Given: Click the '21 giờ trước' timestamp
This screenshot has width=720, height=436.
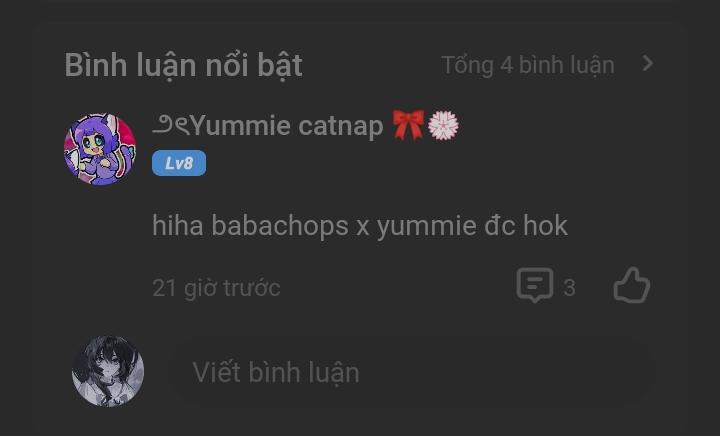Looking at the screenshot, I should coord(216,288).
